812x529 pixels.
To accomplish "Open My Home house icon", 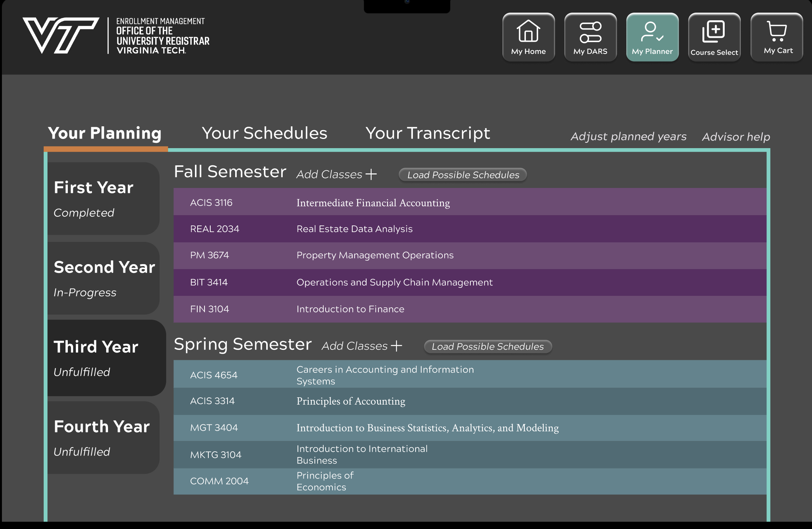I will (x=528, y=31).
